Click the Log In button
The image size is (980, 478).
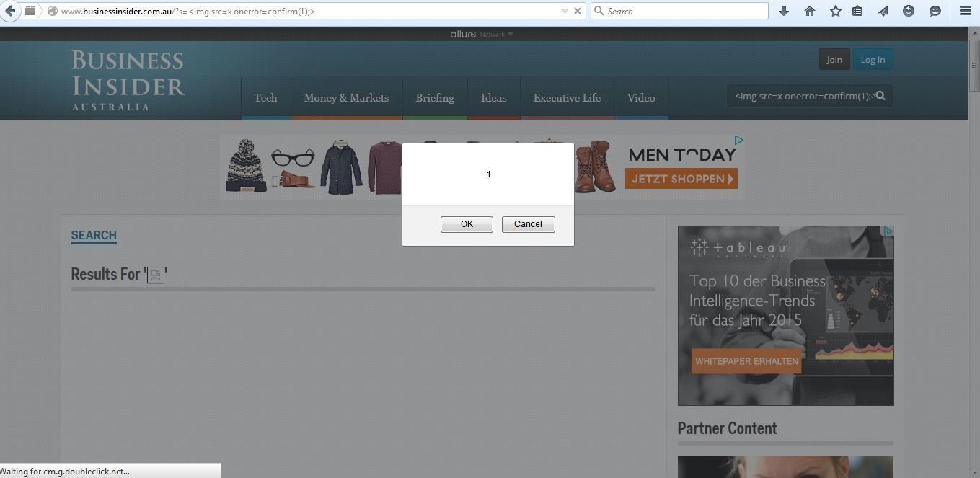coord(873,59)
